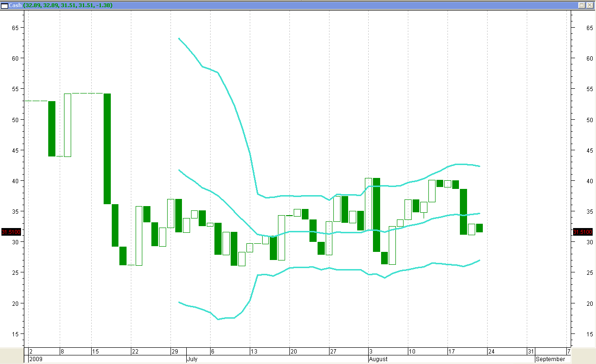The width and height of the screenshot is (596, 364).
Task: Click the date 13 tick in July
Action: 254,352
